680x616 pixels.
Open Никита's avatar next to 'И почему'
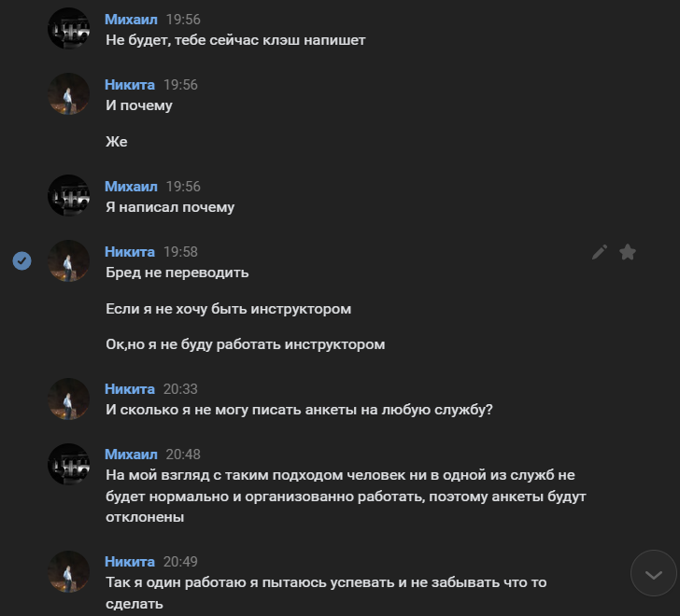coord(68,93)
